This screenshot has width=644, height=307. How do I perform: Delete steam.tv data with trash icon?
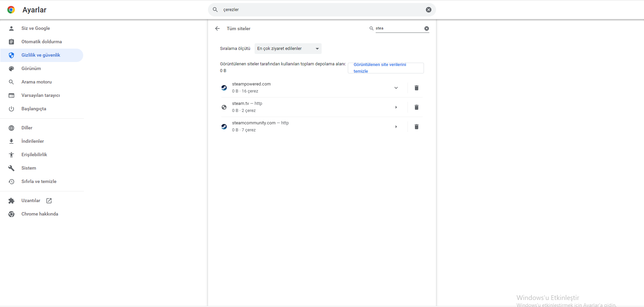tap(416, 107)
